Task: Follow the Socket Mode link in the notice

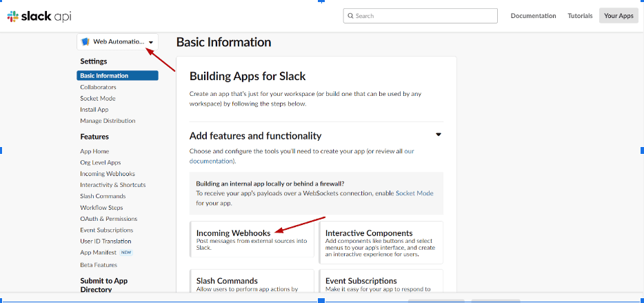Action: 414,193
